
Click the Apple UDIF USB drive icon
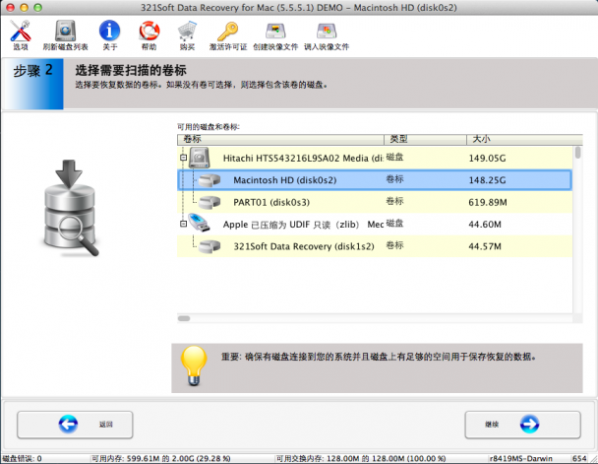[199, 223]
